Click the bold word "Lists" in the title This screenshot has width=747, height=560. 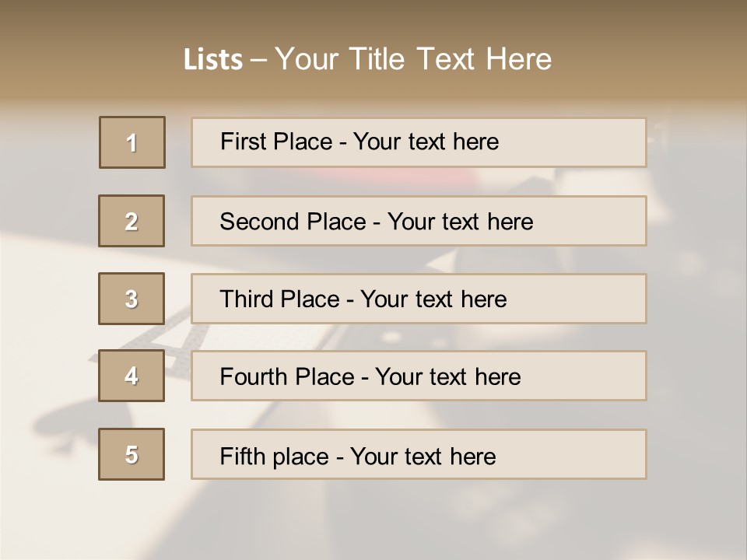point(213,60)
